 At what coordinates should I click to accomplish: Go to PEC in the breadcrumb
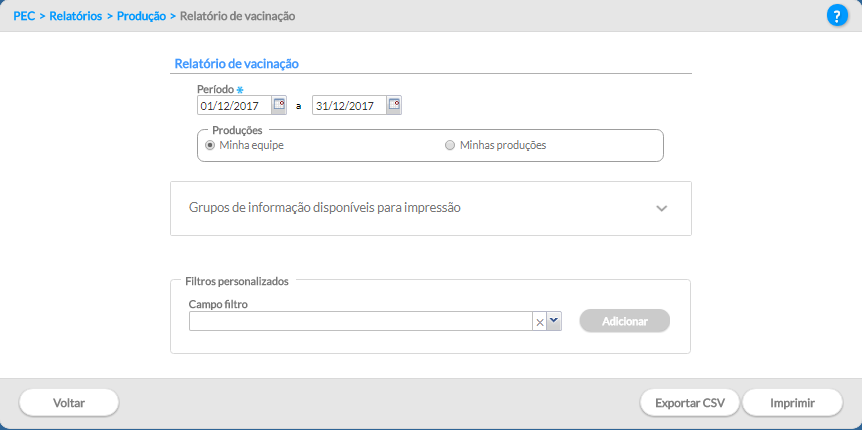coord(24,16)
